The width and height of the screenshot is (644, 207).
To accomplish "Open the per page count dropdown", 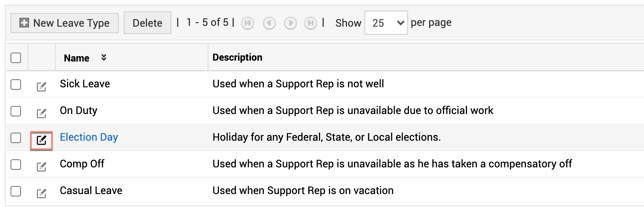I will 386,23.
